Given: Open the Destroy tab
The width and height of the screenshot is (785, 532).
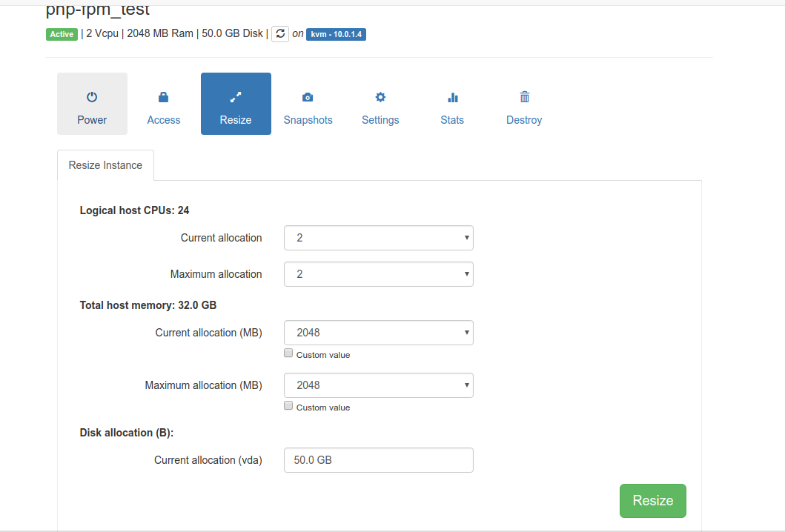Looking at the screenshot, I should click(x=524, y=104).
